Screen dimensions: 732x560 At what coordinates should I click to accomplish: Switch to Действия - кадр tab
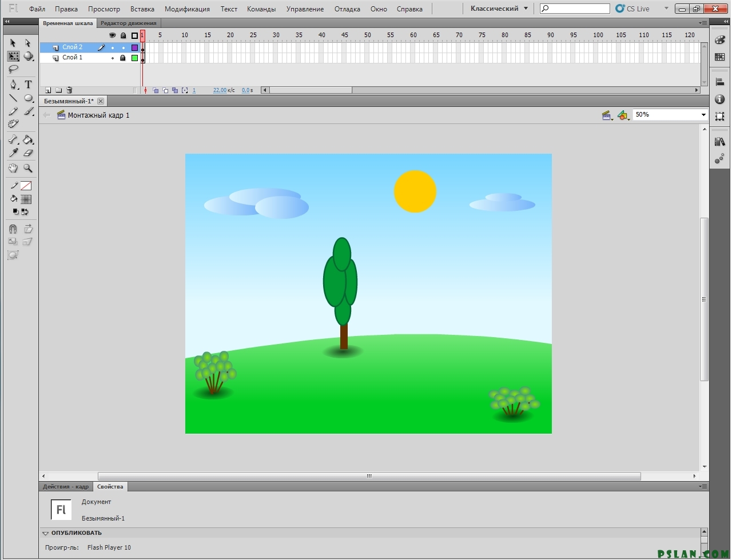pyautogui.click(x=66, y=487)
